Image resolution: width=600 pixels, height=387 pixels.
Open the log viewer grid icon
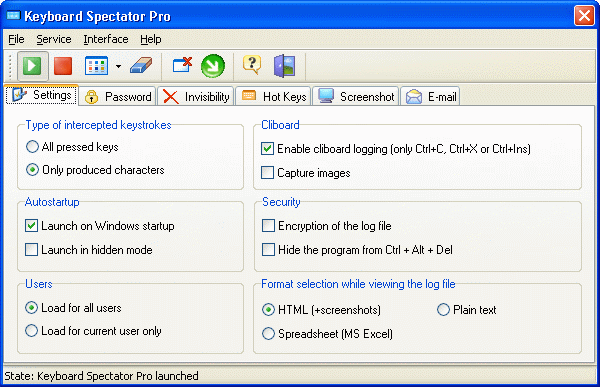click(x=96, y=66)
